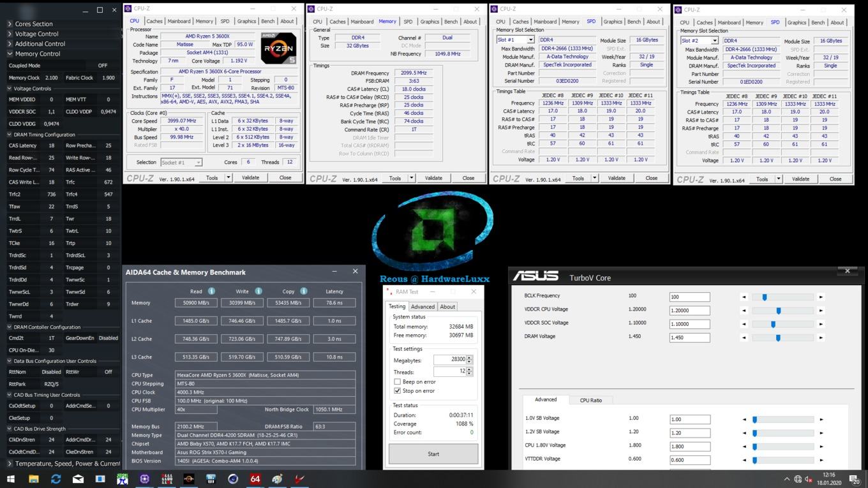Expand Temperature, Speed, Power & Current section
The height and width of the screenshot is (488, 868).
(10, 464)
